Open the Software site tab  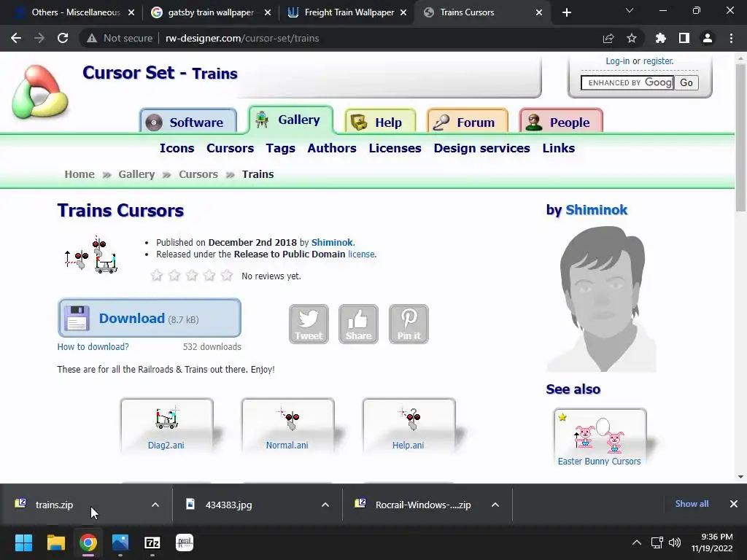point(188,122)
